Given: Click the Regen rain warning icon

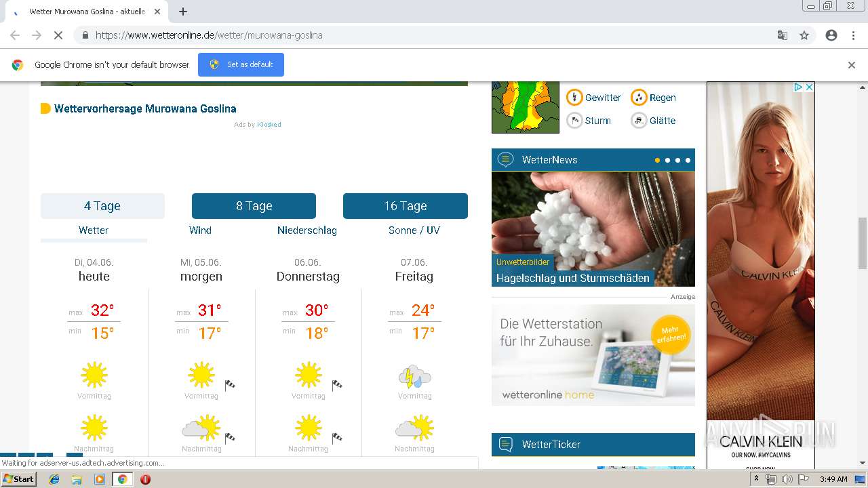Looking at the screenshot, I should (639, 98).
